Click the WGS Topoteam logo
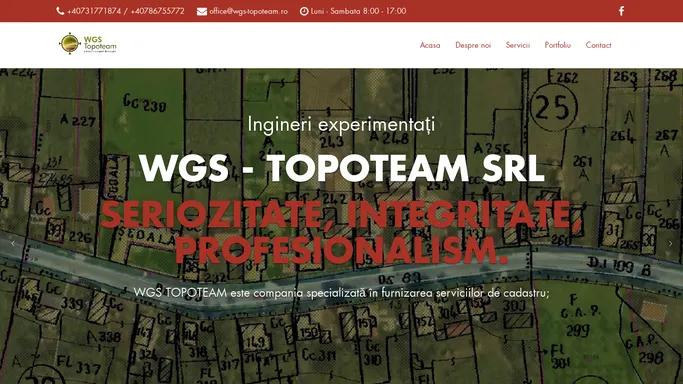The height and width of the screenshot is (384, 683). pyautogui.click(x=88, y=43)
